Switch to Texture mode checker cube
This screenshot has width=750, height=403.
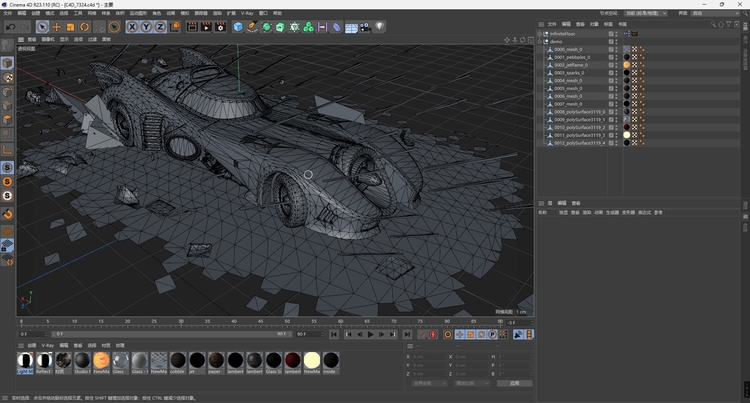7,77
